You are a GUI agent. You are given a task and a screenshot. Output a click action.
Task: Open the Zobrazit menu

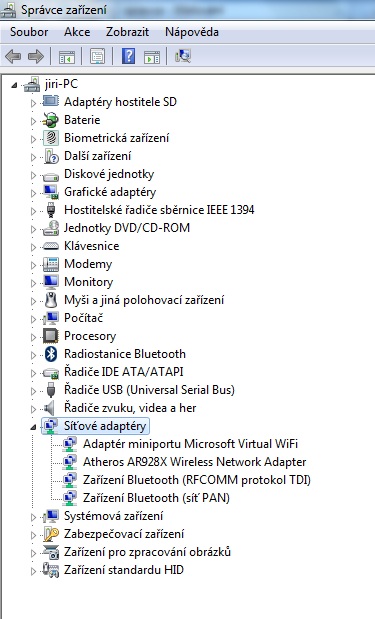point(127,32)
